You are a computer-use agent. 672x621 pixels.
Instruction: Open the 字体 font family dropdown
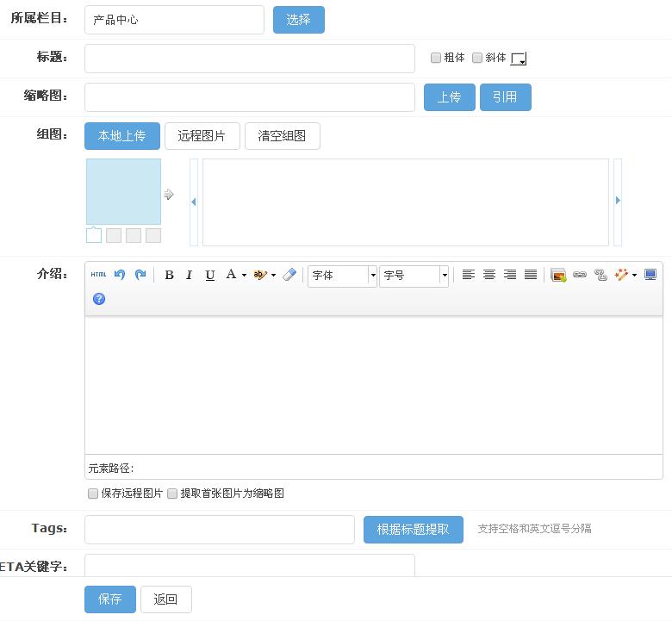tap(343, 276)
